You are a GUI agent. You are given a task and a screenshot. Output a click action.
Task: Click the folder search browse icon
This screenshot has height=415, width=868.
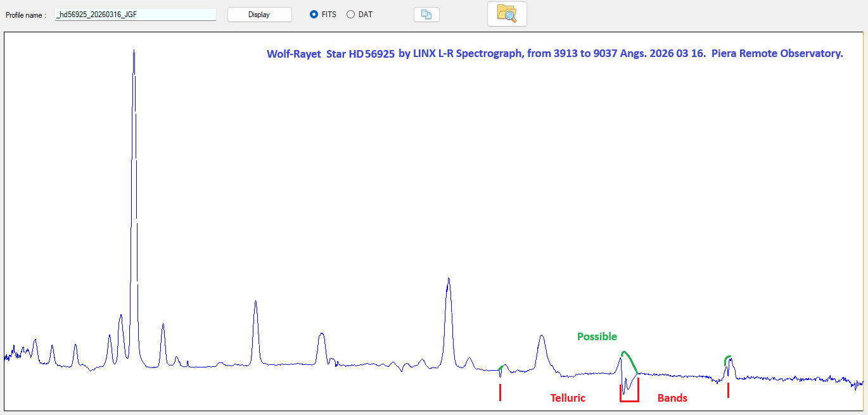tap(507, 14)
